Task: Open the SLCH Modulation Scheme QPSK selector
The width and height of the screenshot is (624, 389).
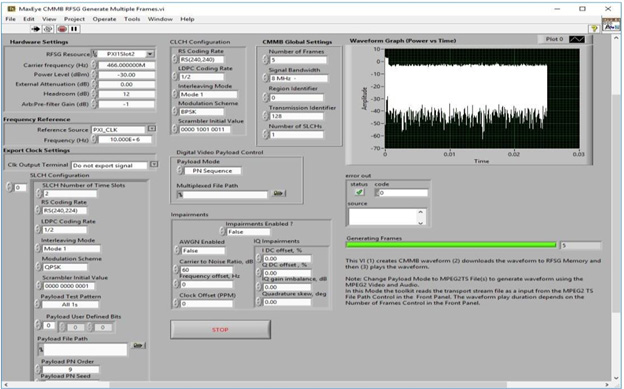Action: pos(65,268)
